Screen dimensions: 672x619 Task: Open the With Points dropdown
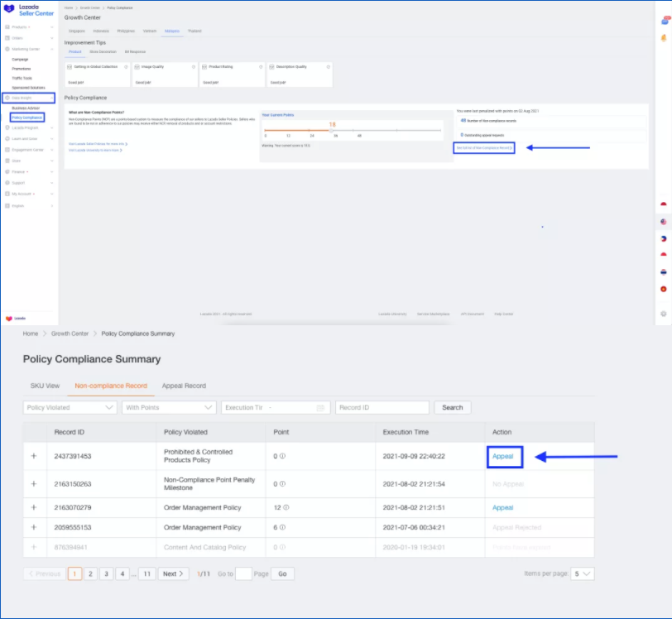coord(169,408)
